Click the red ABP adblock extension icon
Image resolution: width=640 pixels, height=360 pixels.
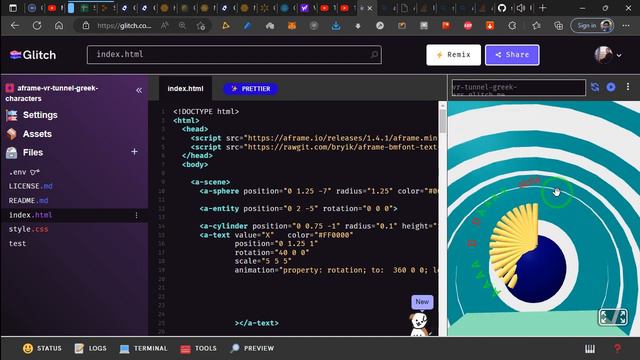(x=468, y=26)
